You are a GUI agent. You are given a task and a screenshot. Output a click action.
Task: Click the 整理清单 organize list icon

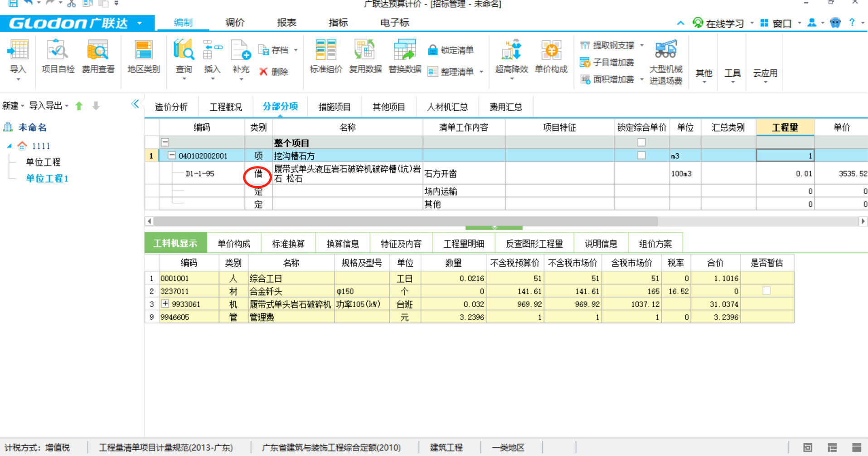pyautogui.click(x=433, y=72)
